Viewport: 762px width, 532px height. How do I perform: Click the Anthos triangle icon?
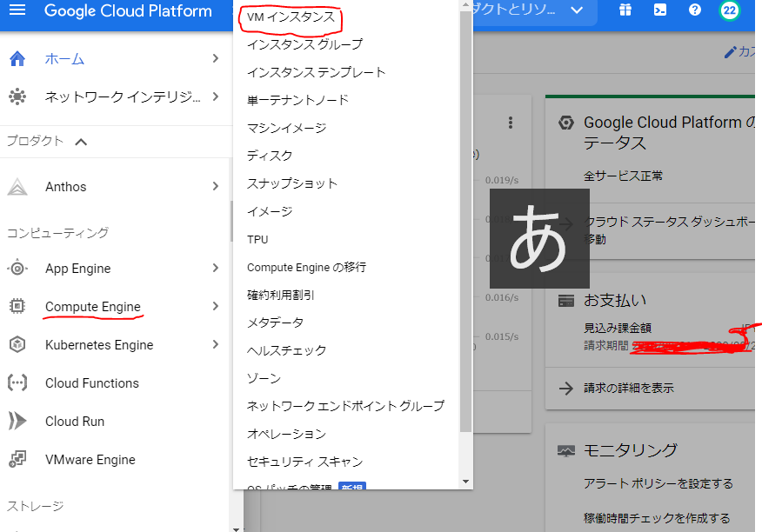tap(17, 187)
